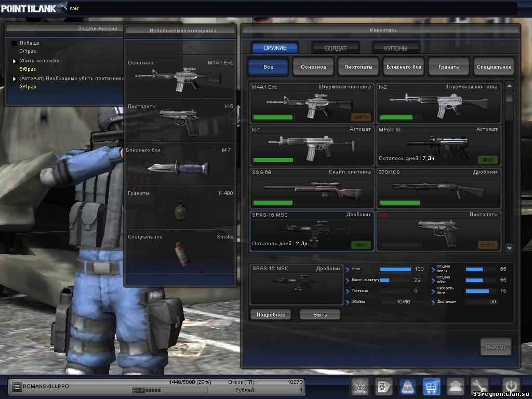Click the ВЫХОД button

coord(495,347)
